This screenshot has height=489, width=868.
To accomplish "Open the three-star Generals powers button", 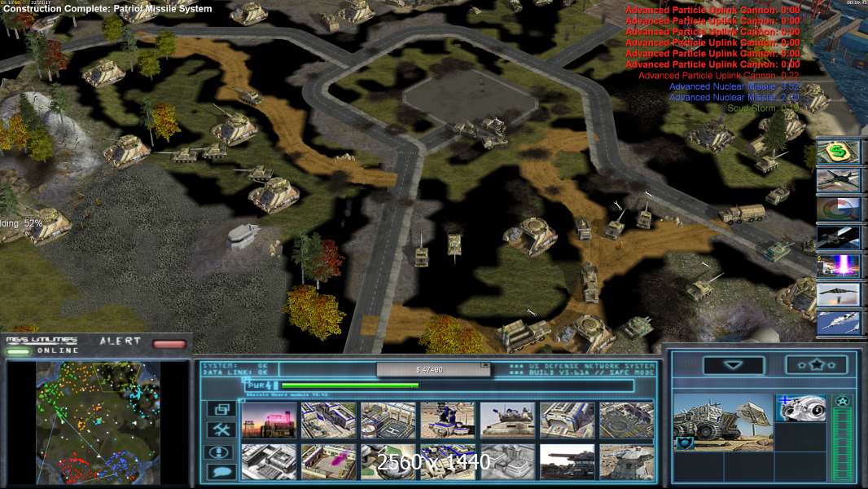I will pos(817,365).
